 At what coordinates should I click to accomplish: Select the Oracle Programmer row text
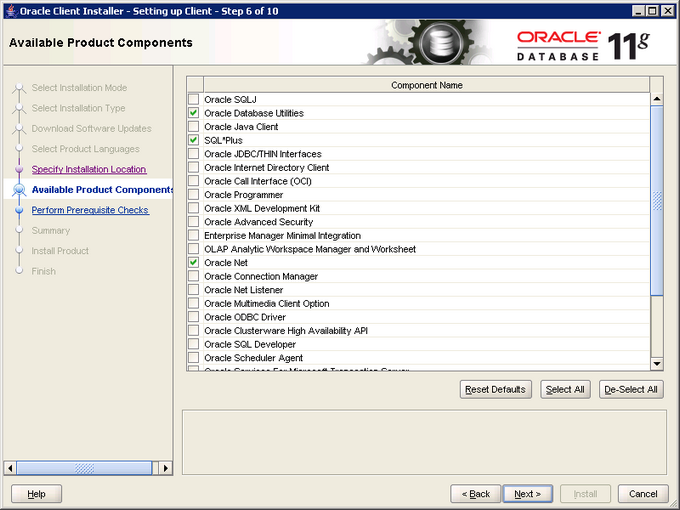pos(244,195)
